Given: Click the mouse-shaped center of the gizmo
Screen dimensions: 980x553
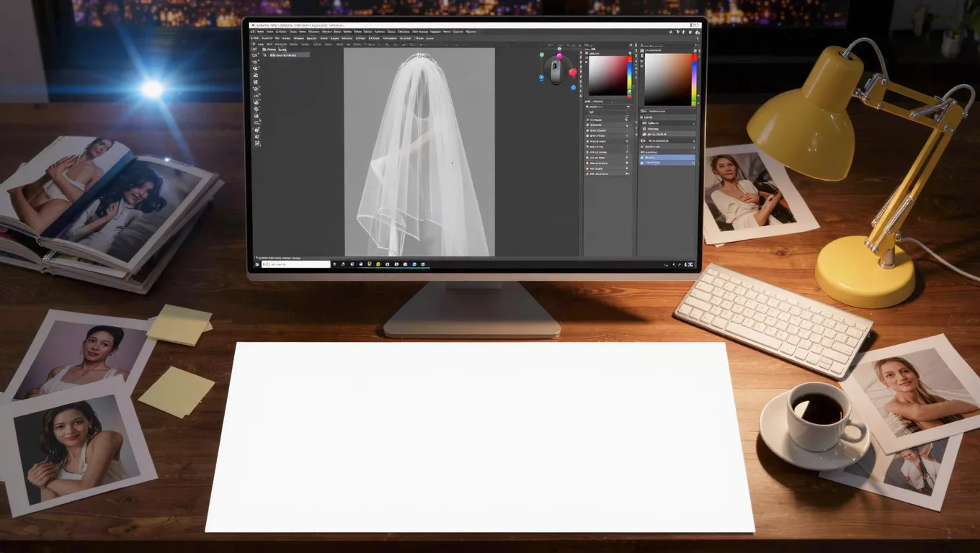Looking at the screenshot, I should 556,72.
